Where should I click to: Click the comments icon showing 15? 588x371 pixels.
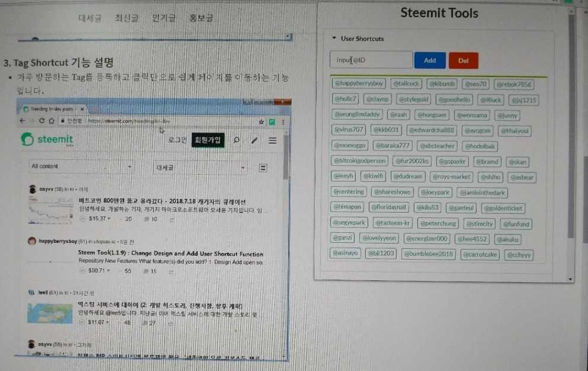[146, 271]
